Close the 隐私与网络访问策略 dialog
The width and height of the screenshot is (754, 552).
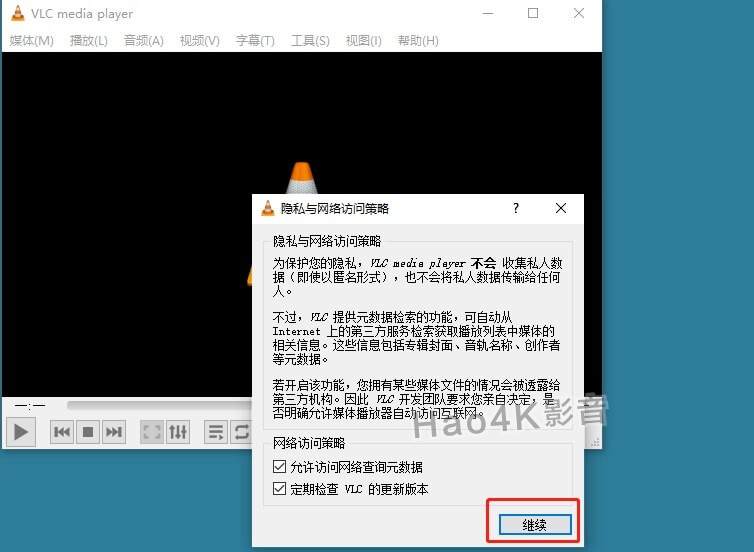tap(561, 208)
